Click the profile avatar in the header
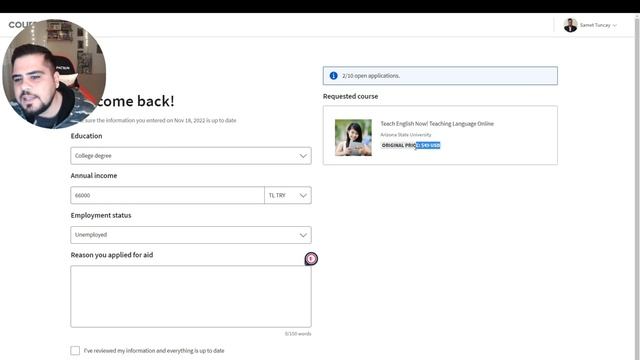The image size is (640, 360). [570, 25]
